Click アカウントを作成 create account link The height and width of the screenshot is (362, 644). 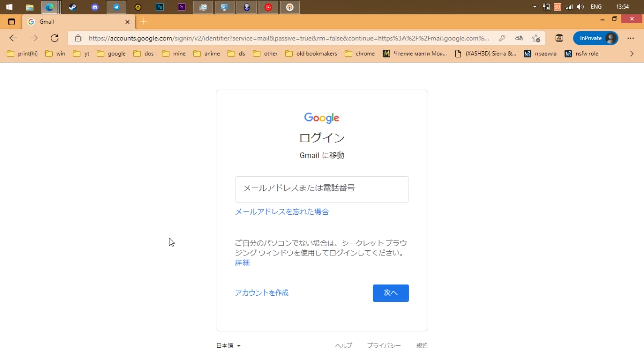pyautogui.click(x=262, y=293)
